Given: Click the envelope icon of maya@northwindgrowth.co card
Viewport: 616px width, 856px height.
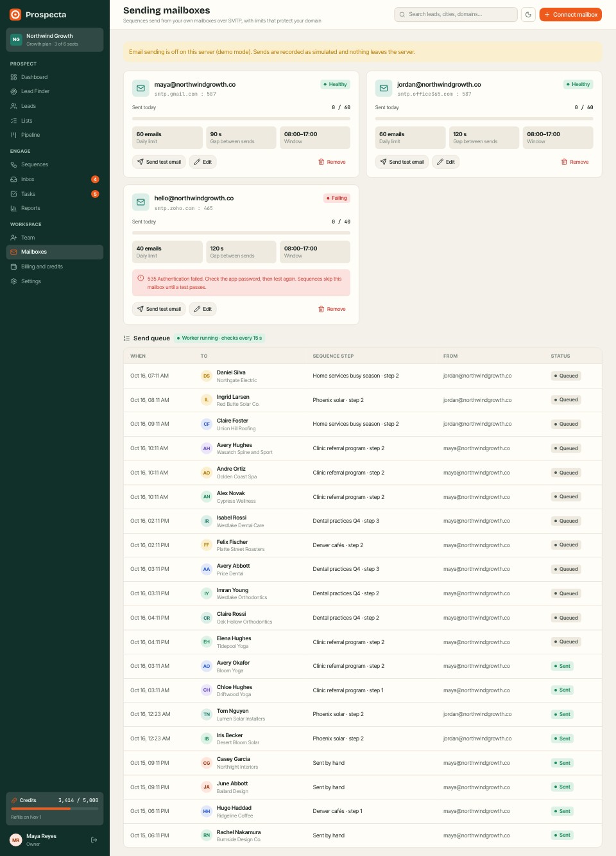Looking at the screenshot, I should (141, 88).
